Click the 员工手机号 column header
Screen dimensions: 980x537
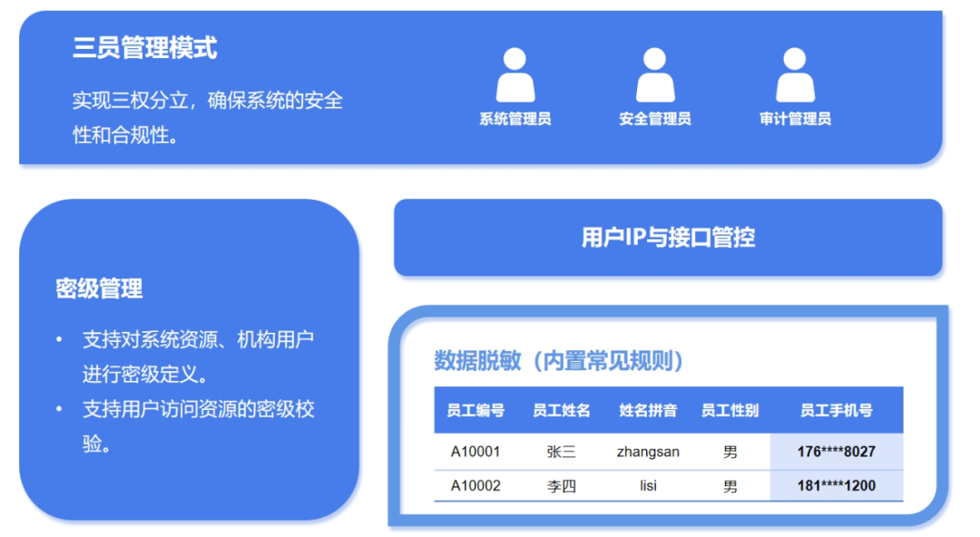[836, 410]
